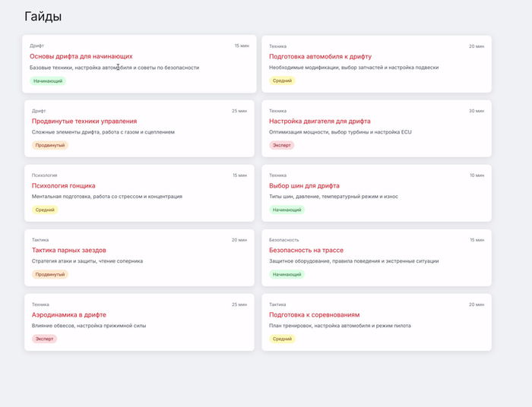This screenshot has width=532, height=407.
Task: Open the 'Психология гонщика' guide title
Action: (x=64, y=185)
